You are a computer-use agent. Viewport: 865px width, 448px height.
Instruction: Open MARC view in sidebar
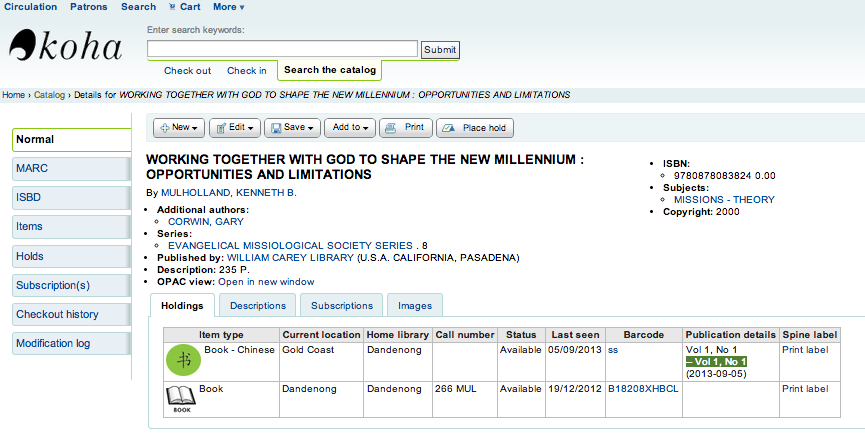(71, 169)
